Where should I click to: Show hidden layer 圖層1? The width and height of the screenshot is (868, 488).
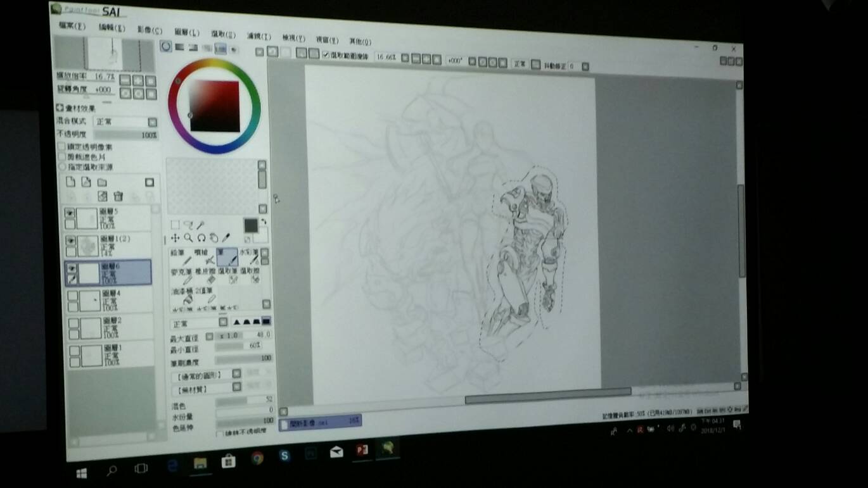point(74,350)
